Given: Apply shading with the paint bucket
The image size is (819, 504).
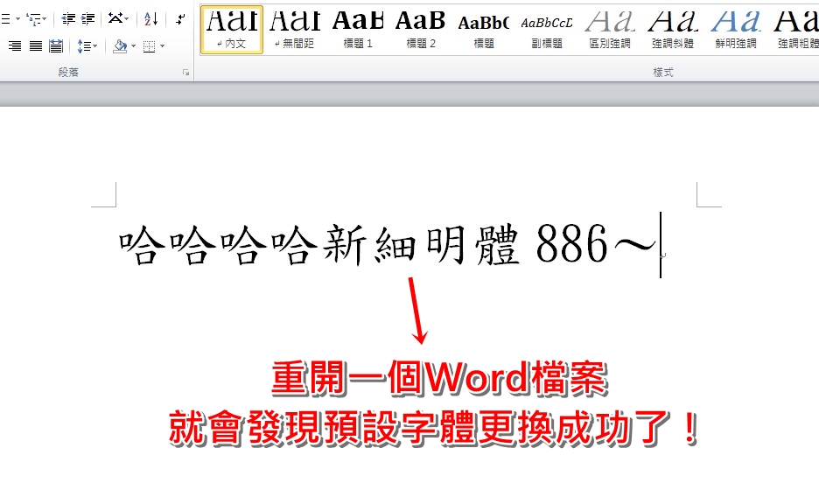Looking at the screenshot, I should 120,46.
